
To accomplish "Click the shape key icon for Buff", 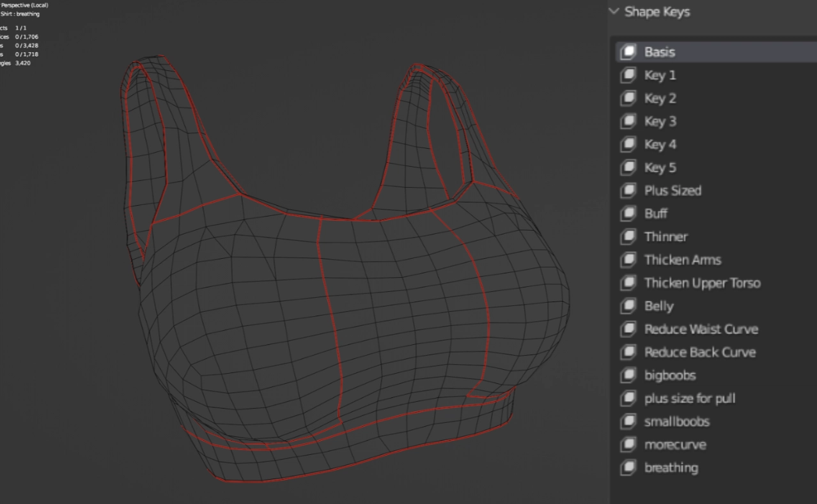I will (628, 213).
